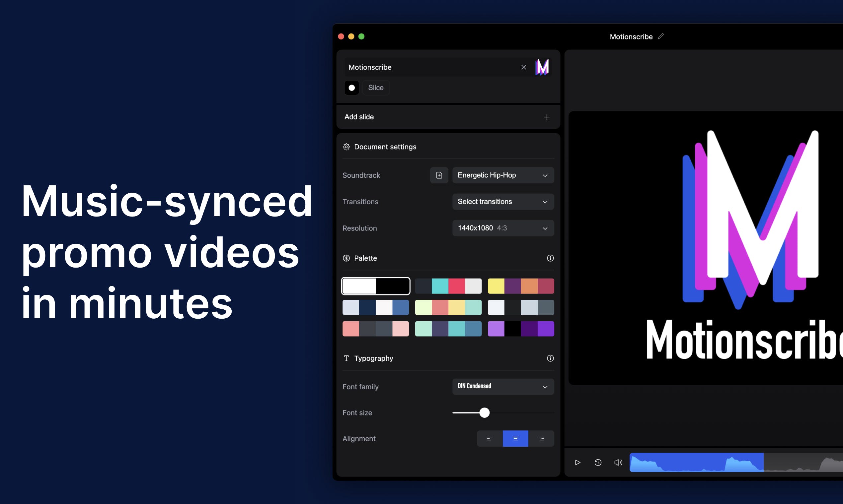
Task: Open the Palette info icon
Action: point(550,258)
